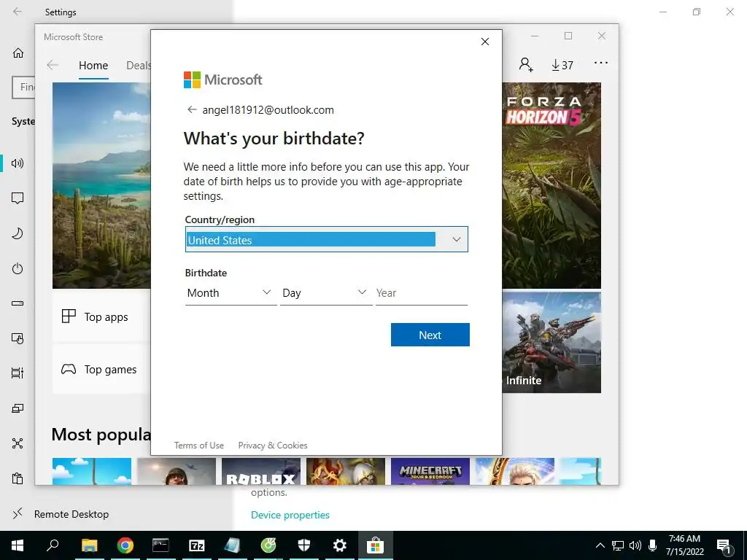Click Settings Find a setting search box
This screenshot has height=560, width=747.
coord(24,87)
